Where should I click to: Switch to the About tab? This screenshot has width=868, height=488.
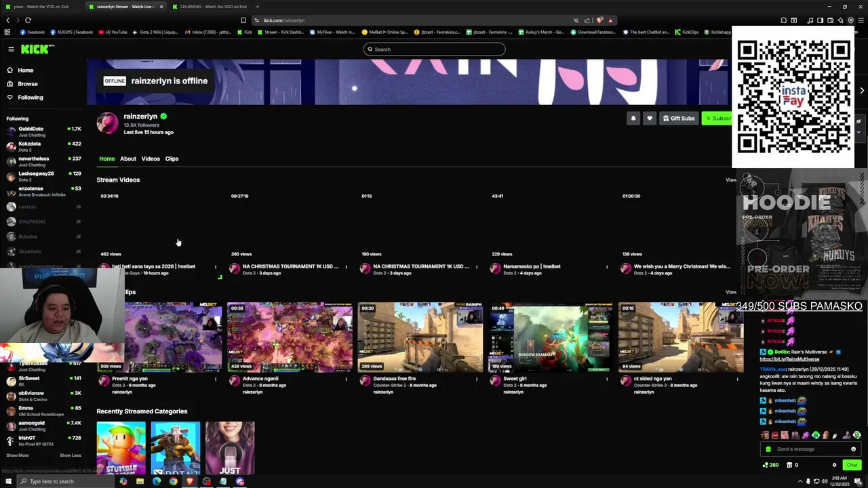[x=128, y=159]
